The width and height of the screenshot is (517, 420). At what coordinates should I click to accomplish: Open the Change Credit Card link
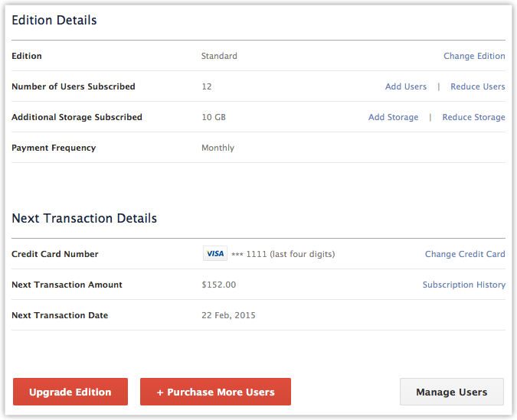pos(465,254)
